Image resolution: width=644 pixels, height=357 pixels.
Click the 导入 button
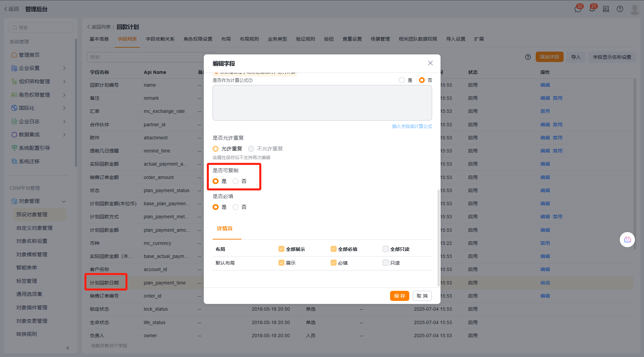coord(576,57)
